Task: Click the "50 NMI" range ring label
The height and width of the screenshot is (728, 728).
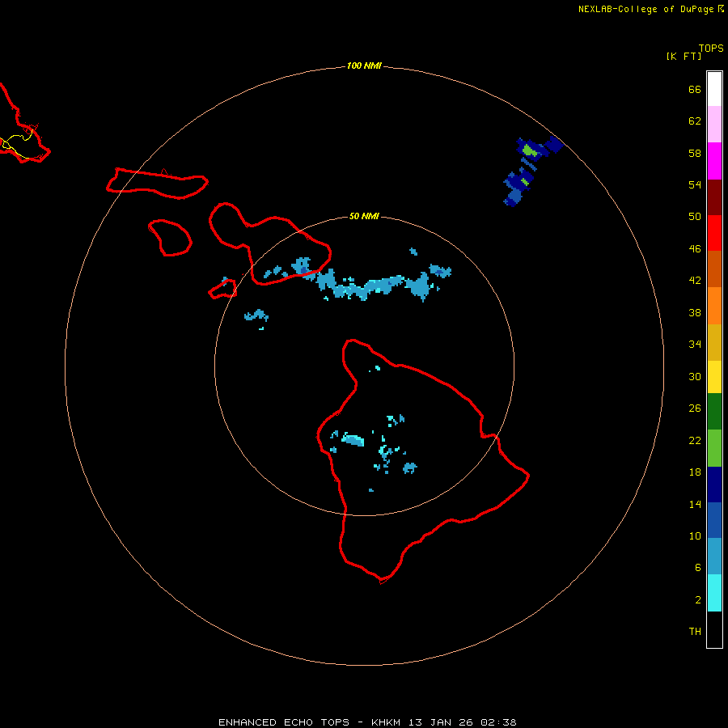Action: click(364, 216)
